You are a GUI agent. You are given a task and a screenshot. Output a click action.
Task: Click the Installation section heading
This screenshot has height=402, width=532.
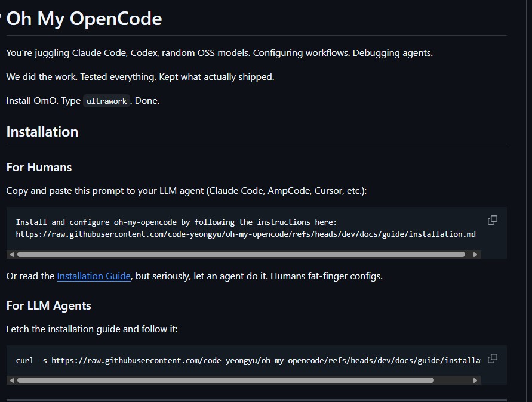coord(42,132)
